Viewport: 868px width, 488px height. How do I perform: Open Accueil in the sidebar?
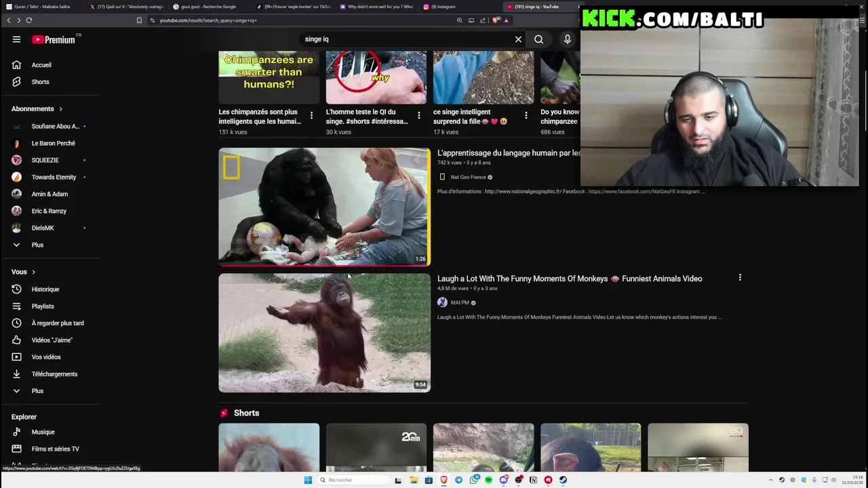pos(41,65)
